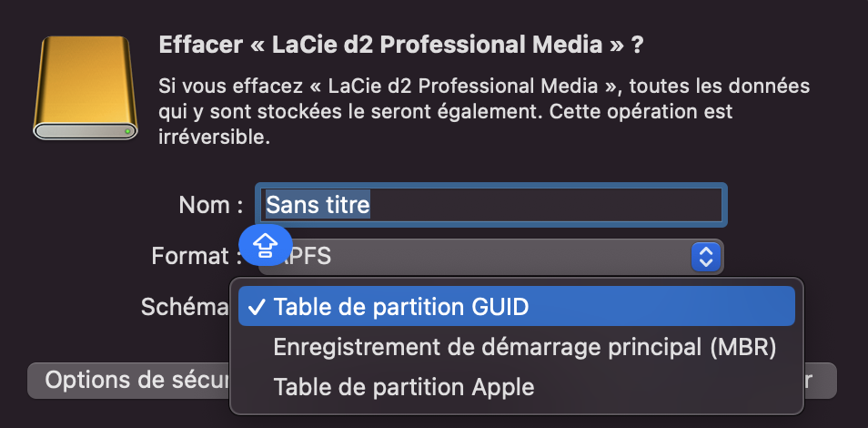Select Table de partition GUID scheme

(x=400, y=307)
